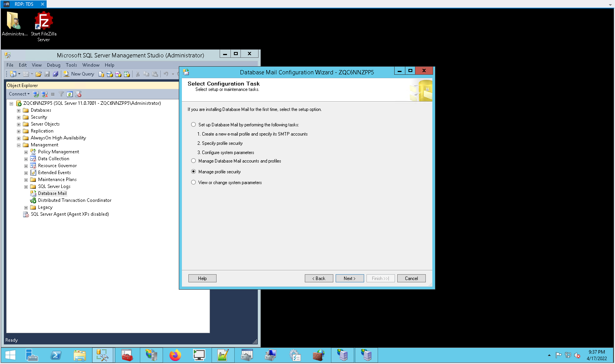The width and height of the screenshot is (615, 364).
Task: Select Extended Events in the tree
Action: tap(54, 173)
